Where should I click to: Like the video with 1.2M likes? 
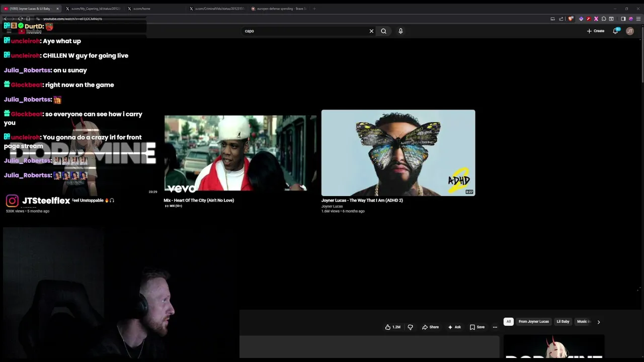[392, 327]
